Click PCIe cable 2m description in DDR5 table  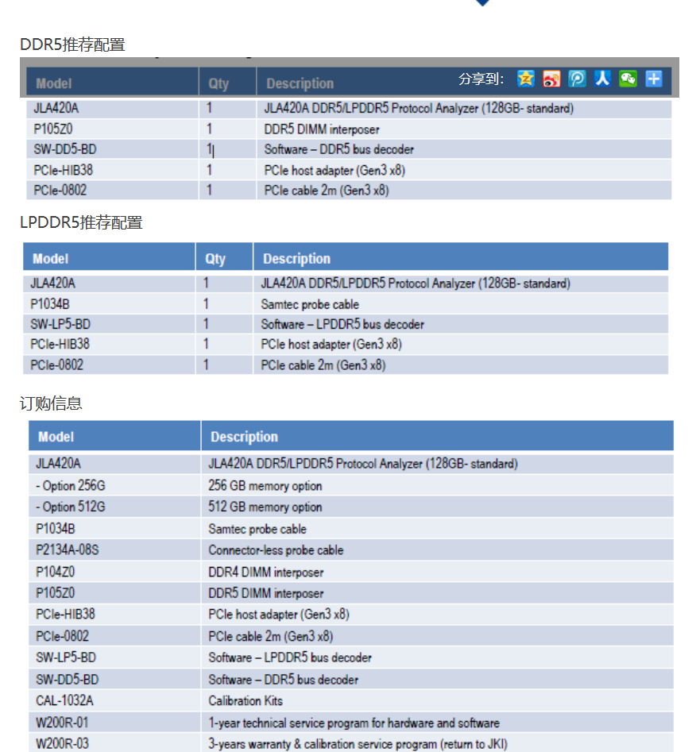coord(327,191)
